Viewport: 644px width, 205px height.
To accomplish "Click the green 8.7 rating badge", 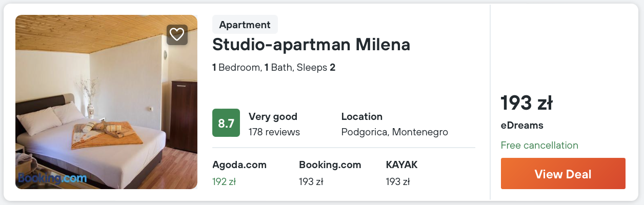I will [x=226, y=123].
